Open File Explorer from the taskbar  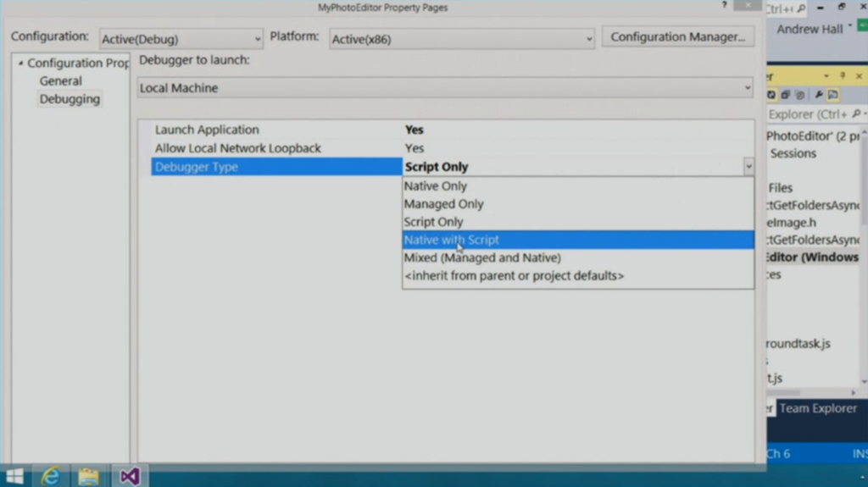88,477
